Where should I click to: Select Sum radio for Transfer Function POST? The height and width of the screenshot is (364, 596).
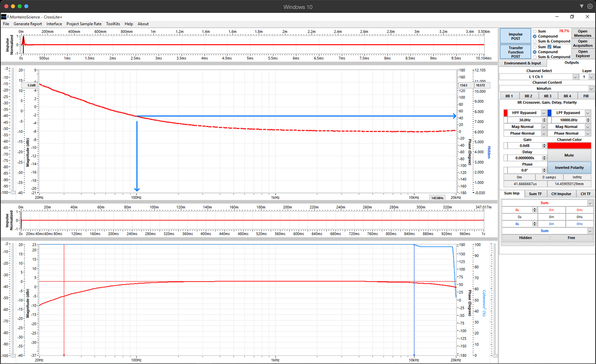535,47
